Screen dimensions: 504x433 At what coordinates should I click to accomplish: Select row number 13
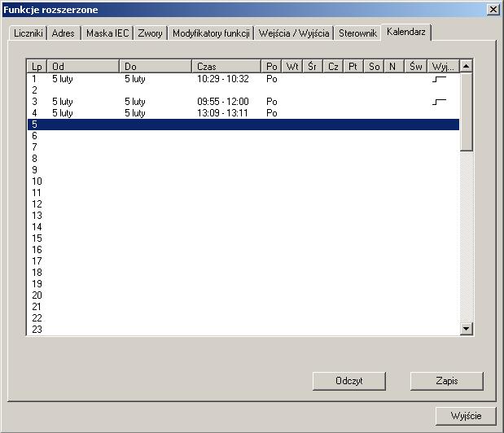[243, 216]
